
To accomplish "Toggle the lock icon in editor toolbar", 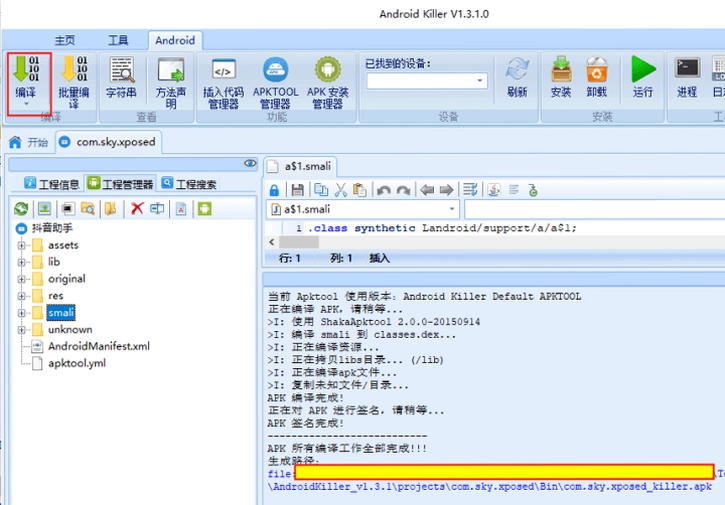I will tap(274, 190).
